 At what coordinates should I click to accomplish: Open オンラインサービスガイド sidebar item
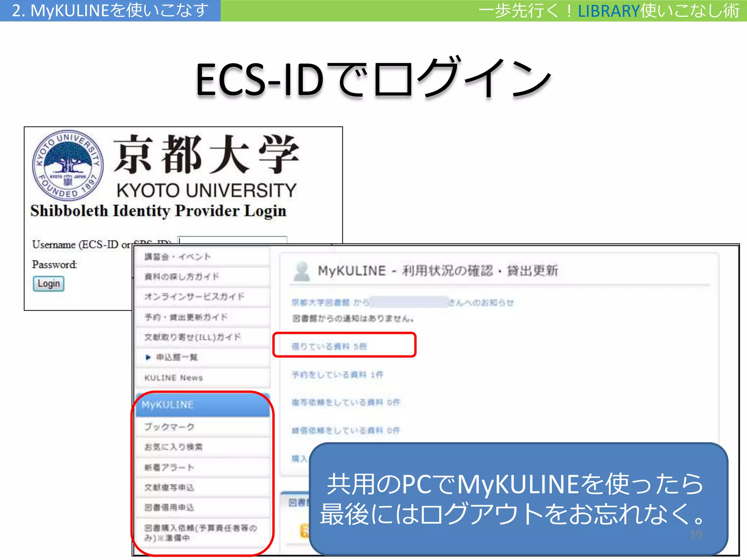point(203,297)
